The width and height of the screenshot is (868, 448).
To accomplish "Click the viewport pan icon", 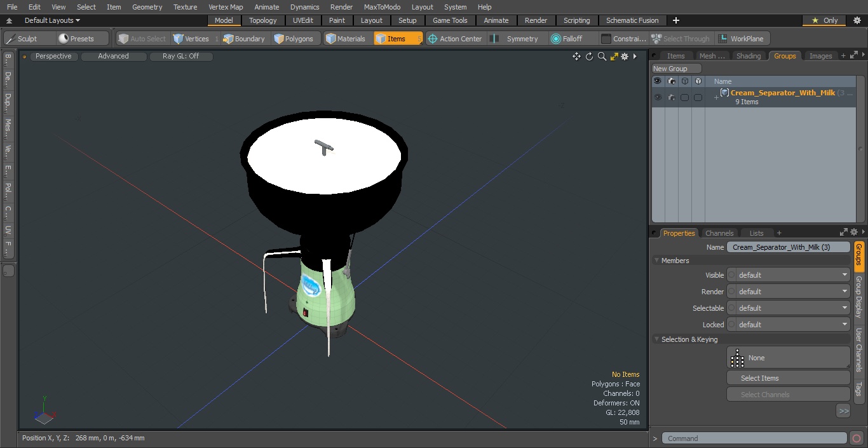I will tap(576, 57).
